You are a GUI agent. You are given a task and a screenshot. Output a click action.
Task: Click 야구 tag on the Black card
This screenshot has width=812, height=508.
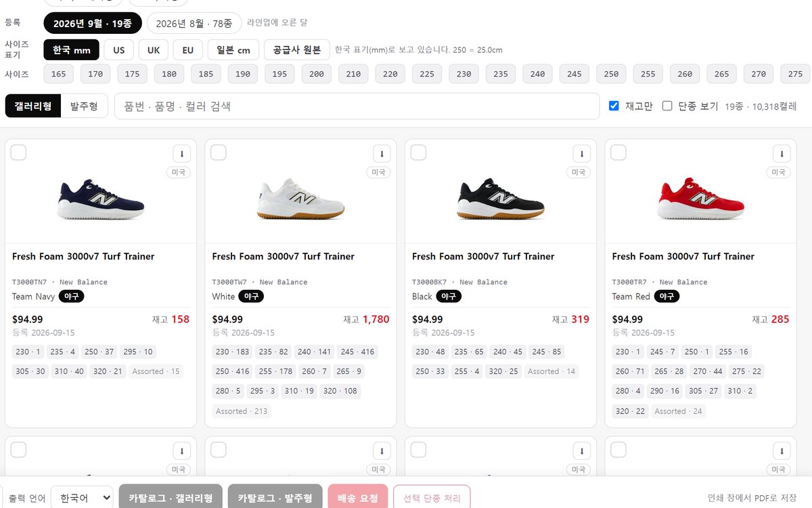[448, 296]
